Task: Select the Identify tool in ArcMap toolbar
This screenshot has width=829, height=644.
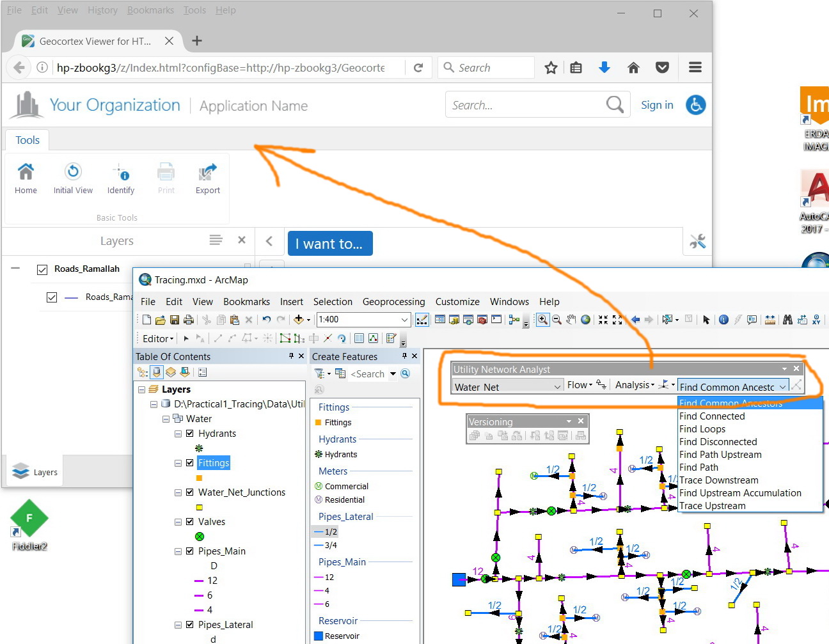Action: [x=723, y=320]
